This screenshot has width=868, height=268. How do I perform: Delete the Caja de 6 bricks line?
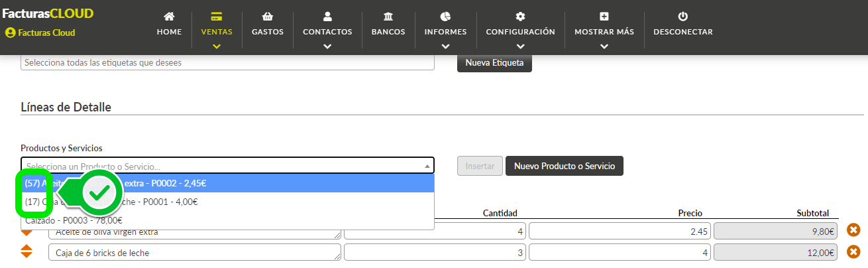click(854, 252)
